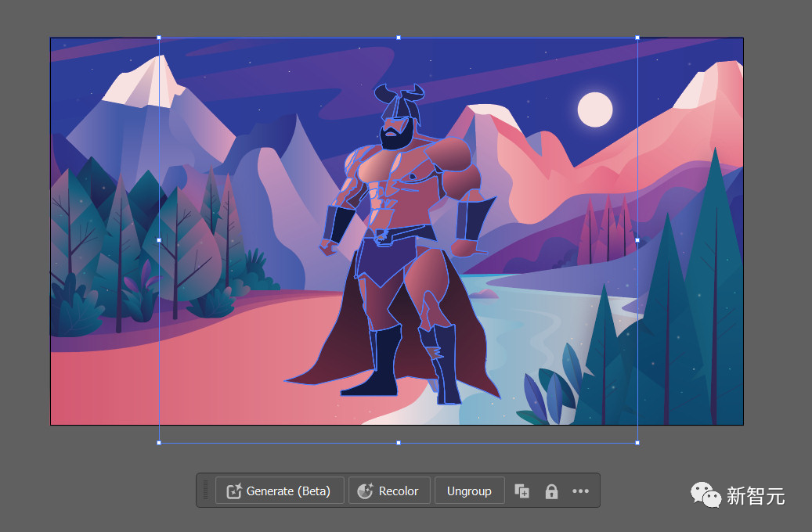This screenshot has width=812, height=532.
Task: Select the full moon in the sky
Action: point(595,110)
